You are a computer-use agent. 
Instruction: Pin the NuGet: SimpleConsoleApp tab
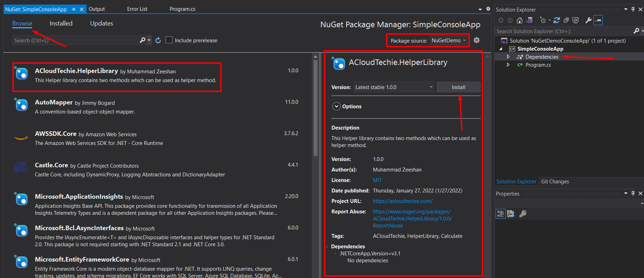(74, 9)
